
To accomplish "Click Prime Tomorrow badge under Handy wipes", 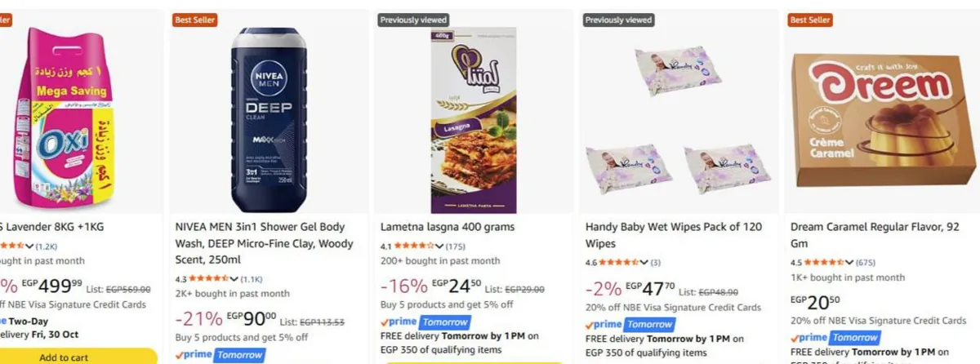I will (630, 324).
